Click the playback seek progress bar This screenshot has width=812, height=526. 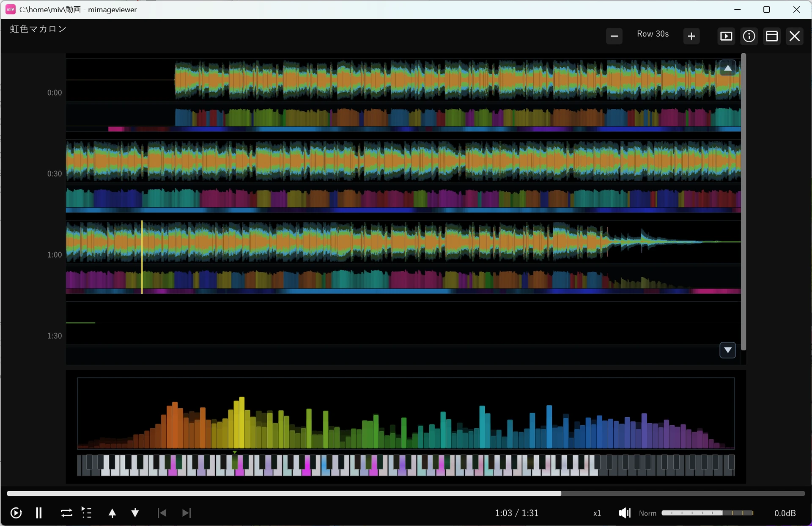tap(406, 493)
